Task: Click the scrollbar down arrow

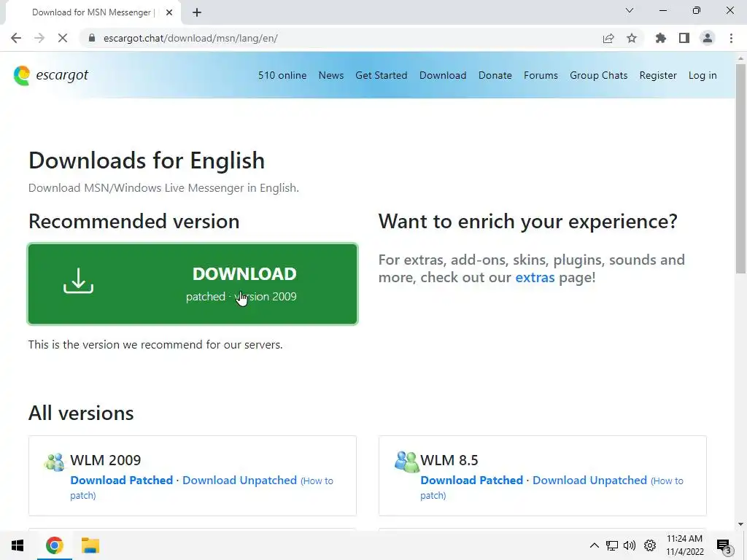Action: [741, 524]
